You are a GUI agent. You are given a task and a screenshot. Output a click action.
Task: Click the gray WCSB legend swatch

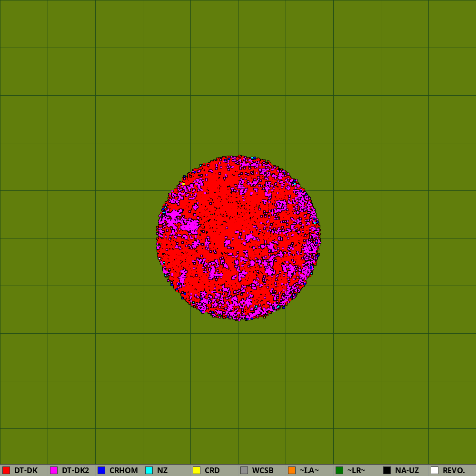244,470
